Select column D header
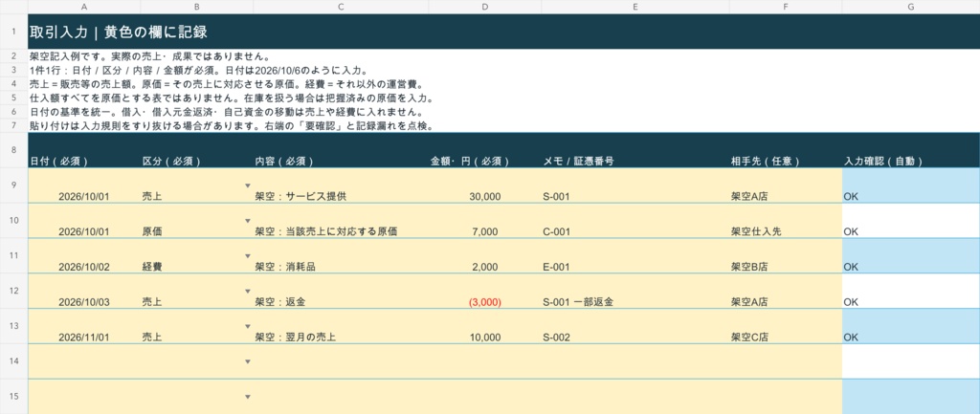Image resolution: width=980 pixels, height=414 pixels. click(485, 7)
